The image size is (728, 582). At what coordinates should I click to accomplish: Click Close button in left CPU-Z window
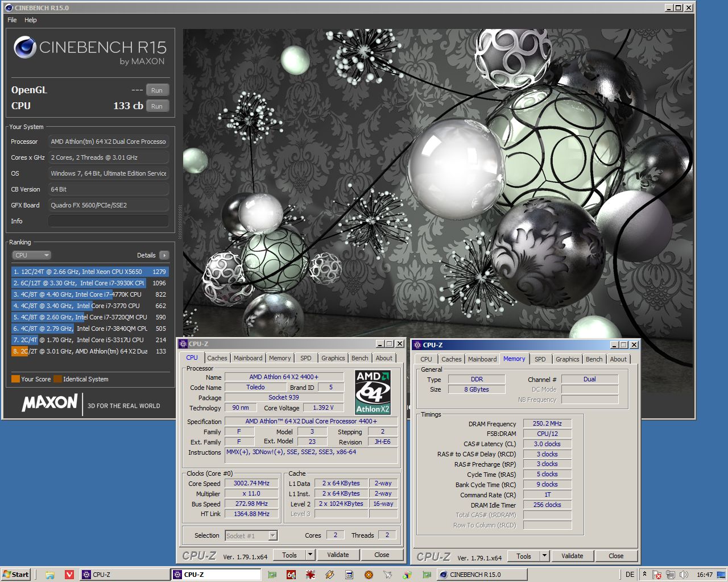coord(382,555)
